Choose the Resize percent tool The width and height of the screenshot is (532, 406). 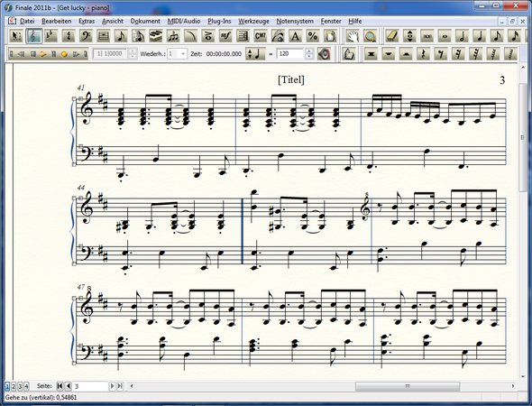pyautogui.click(x=313, y=36)
